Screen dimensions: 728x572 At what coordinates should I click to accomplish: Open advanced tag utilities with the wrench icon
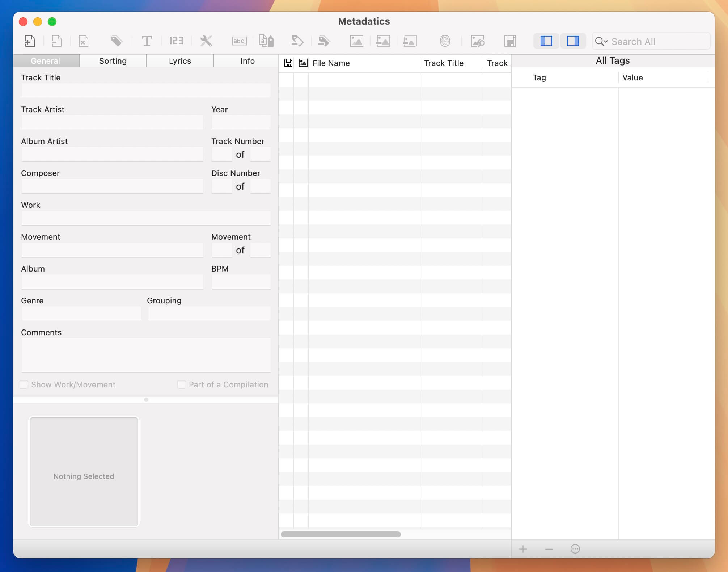coord(206,41)
